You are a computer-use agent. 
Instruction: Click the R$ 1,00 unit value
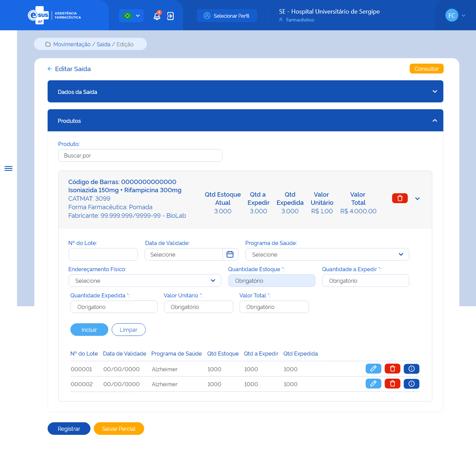[x=322, y=211]
